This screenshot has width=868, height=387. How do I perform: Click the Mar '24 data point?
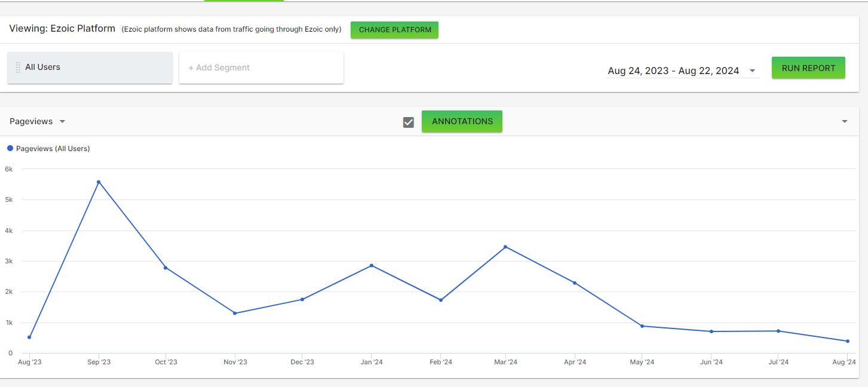pyautogui.click(x=505, y=247)
